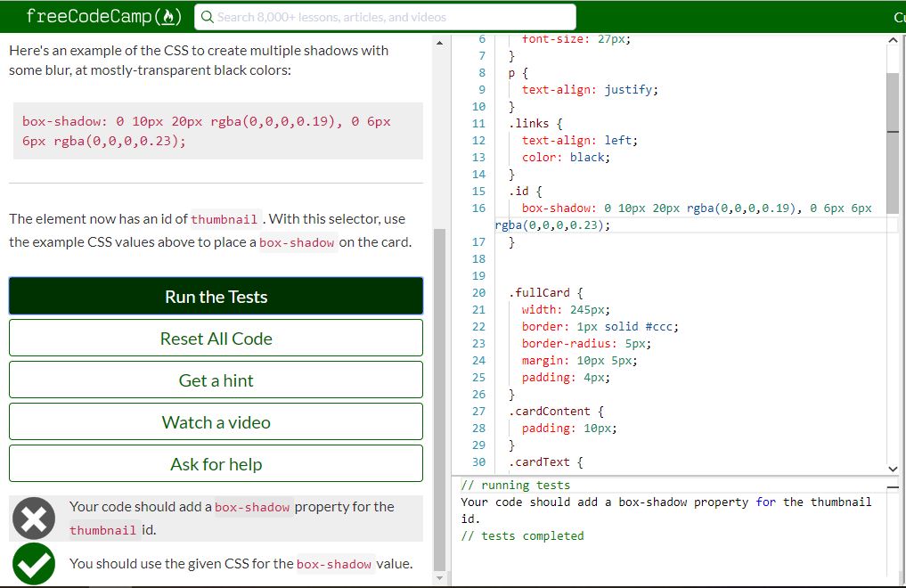Click Reset All Code
This screenshot has height=588, width=906.
(x=216, y=338)
